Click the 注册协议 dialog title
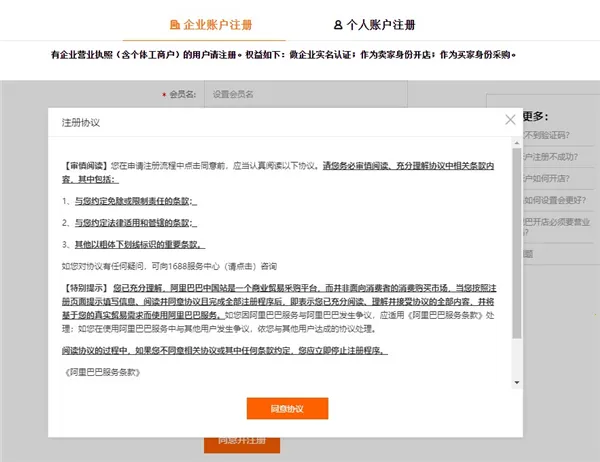This screenshot has width=600, height=462. point(80,122)
